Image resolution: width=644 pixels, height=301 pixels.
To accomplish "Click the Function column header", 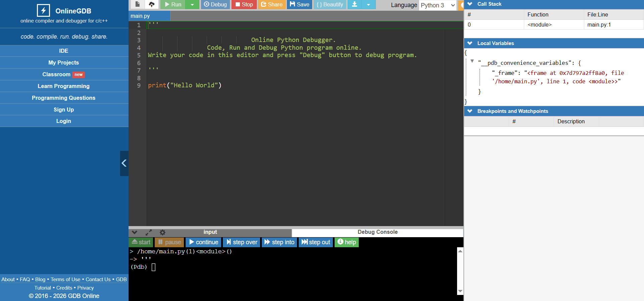I will pos(554,14).
